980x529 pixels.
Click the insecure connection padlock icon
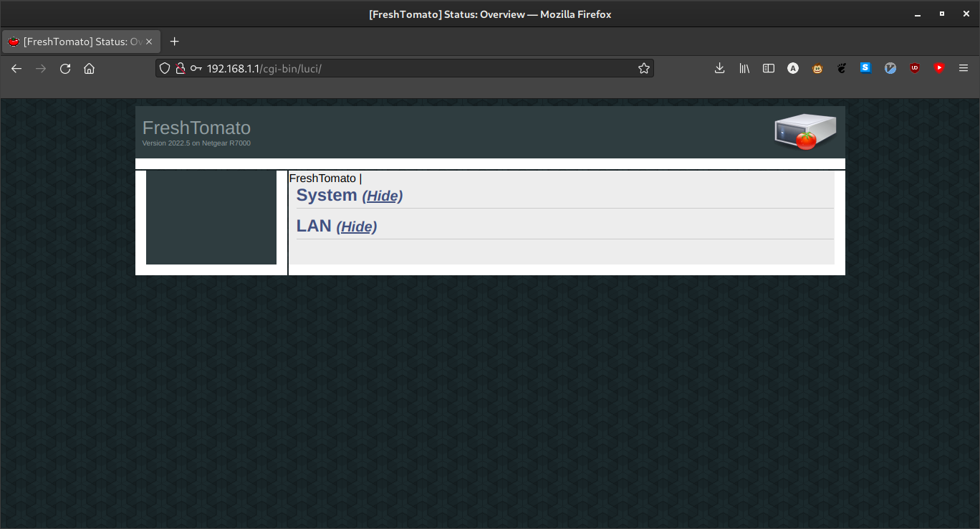point(181,68)
